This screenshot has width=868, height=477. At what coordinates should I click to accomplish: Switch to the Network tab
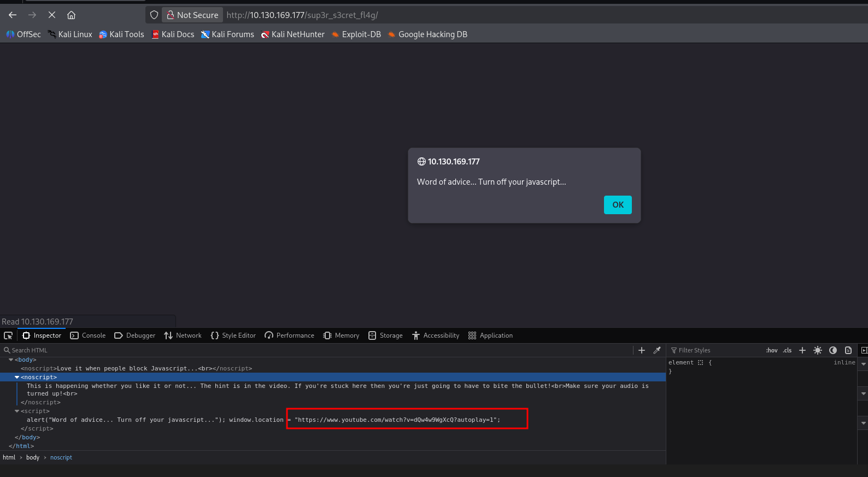183,335
